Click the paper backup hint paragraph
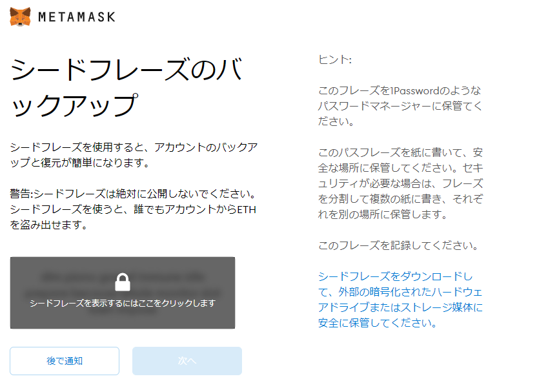537x392 pixels. 400,183
